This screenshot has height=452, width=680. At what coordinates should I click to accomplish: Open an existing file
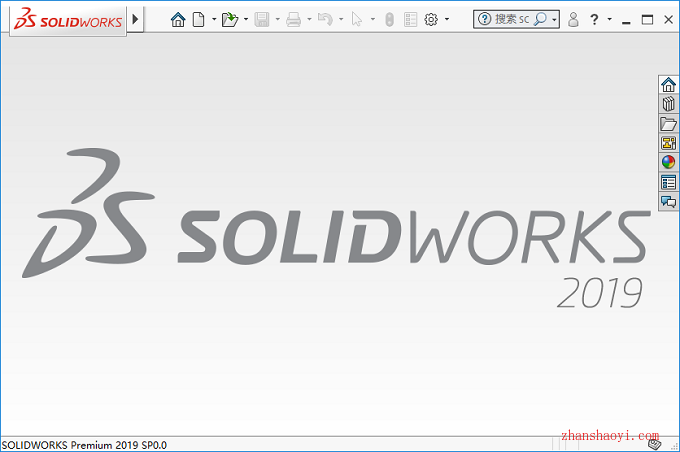[230, 20]
